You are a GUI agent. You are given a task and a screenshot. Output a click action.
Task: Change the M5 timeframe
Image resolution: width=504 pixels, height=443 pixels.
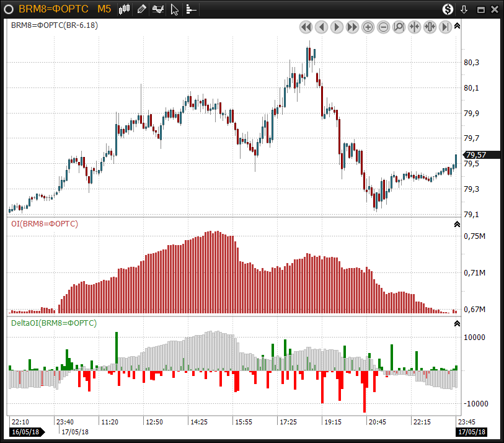[x=104, y=9]
